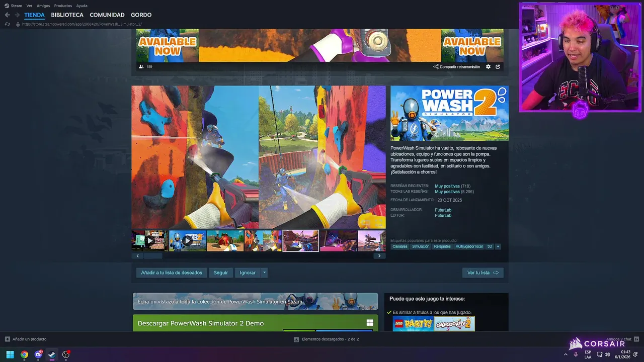Screen dimensions: 644x362
Task: Click the viewers icon next to 189
Action: click(x=141, y=66)
